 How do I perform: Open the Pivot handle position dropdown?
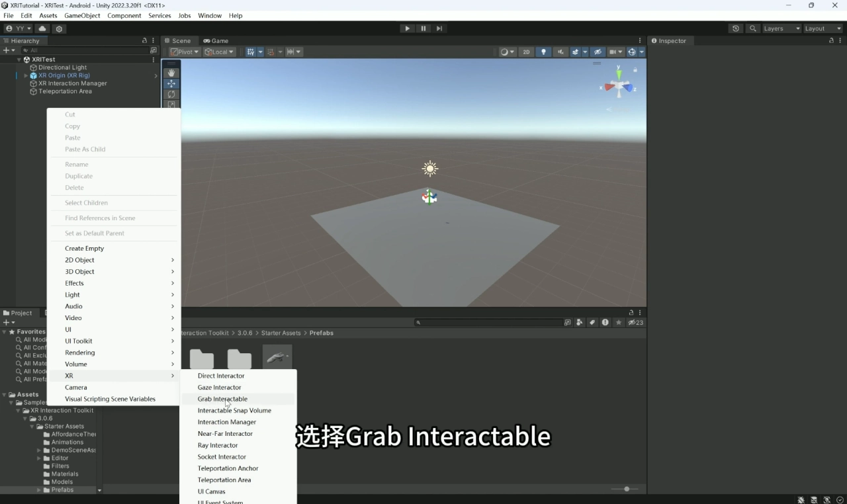point(185,52)
